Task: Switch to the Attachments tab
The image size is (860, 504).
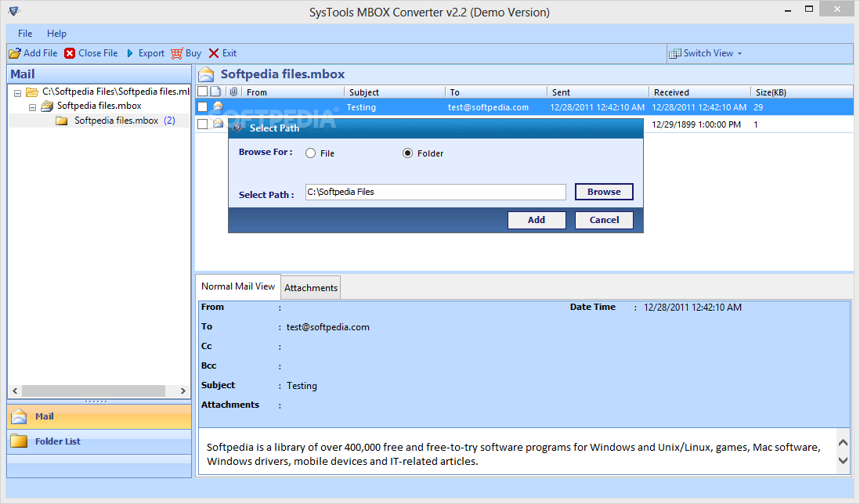Action: click(311, 288)
